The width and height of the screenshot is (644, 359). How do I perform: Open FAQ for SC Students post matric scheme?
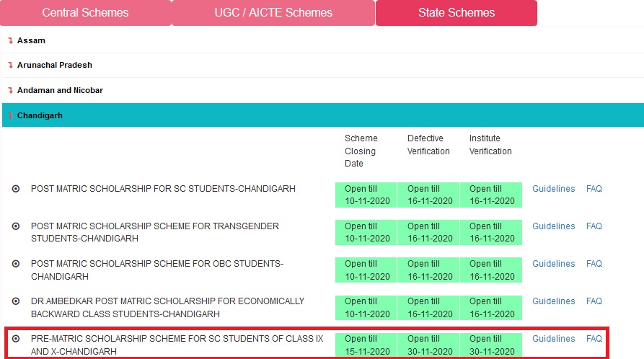pyautogui.click(x=594, y=189)
